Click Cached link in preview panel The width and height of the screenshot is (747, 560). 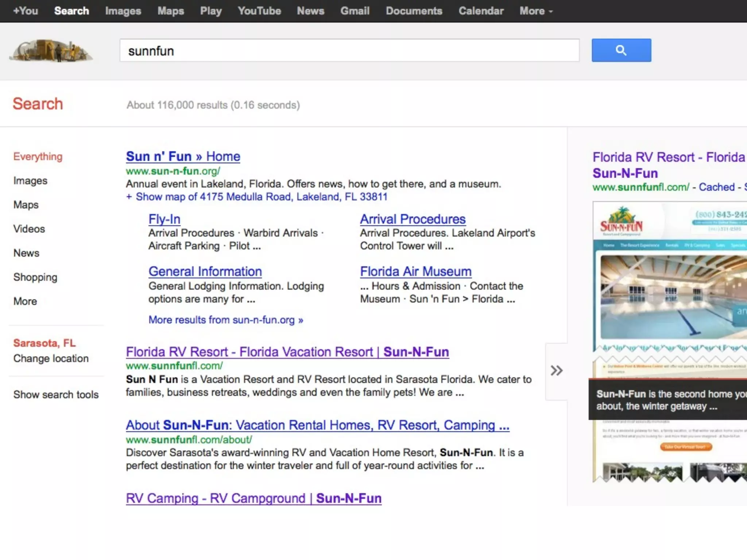716,187
